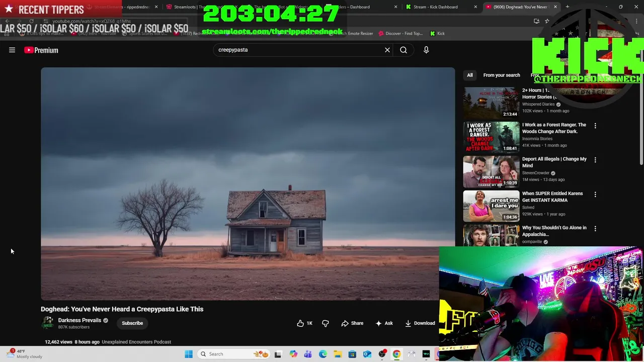Open the Kick bookmark
This screenshot has height=362, width=644.
pyautogui.click(x=437, y=34)
